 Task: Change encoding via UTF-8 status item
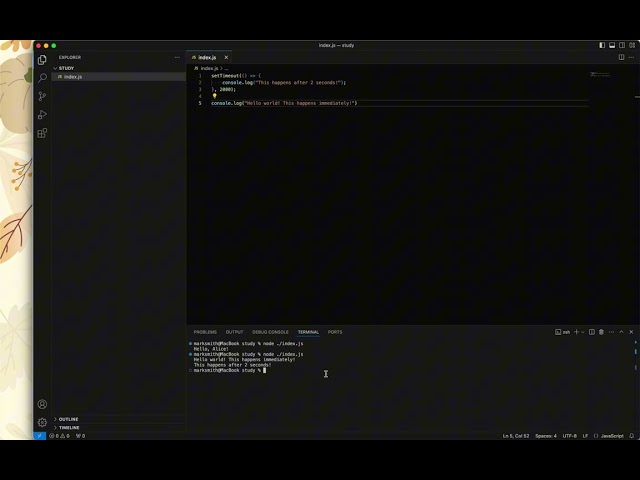569,436
